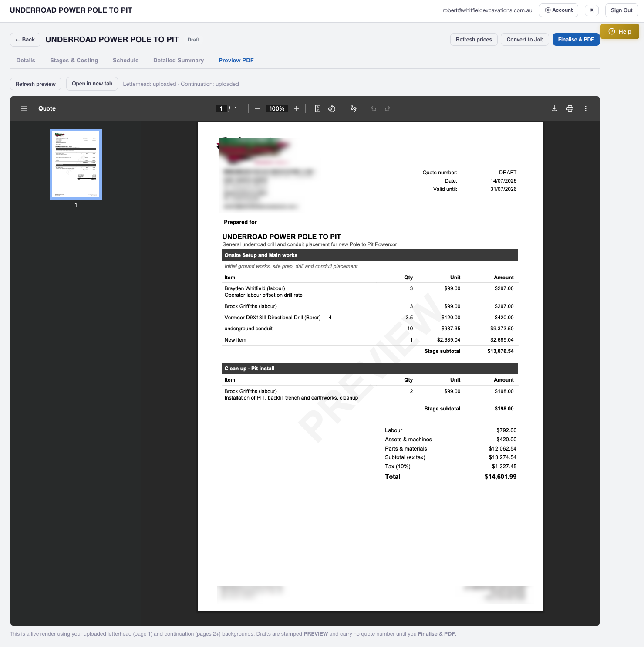Click the Total amount $14,601.99

point(500,477)
